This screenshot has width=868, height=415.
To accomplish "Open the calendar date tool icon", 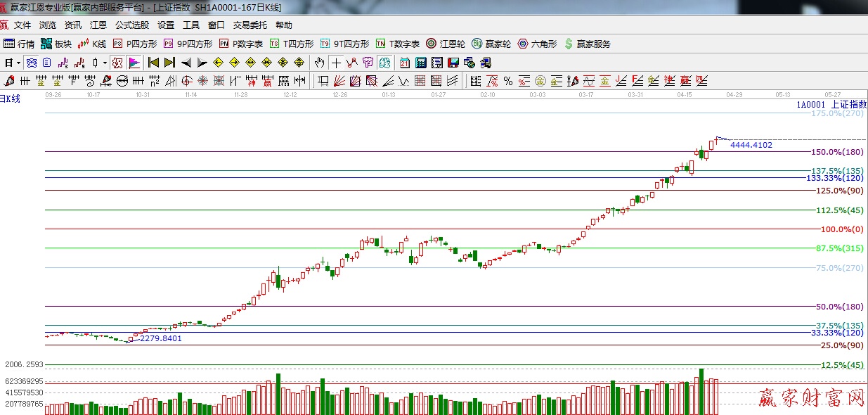I will (x=405, y=63).
